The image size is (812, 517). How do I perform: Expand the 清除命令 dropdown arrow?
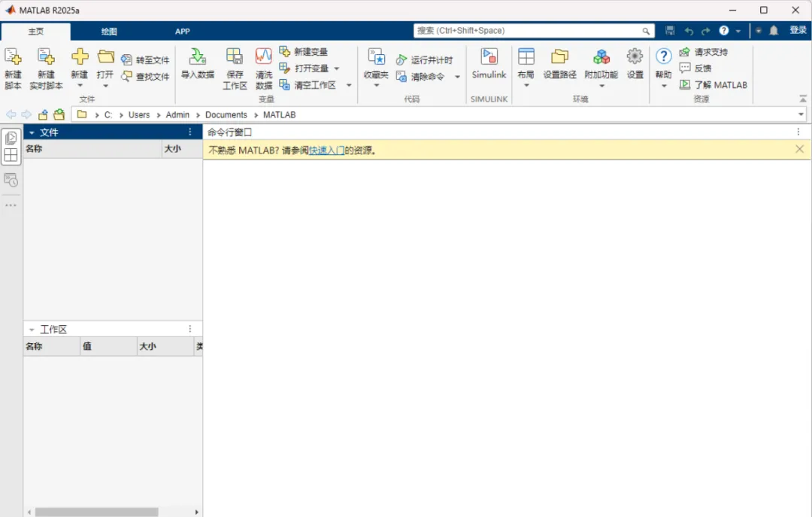(457, 77)
